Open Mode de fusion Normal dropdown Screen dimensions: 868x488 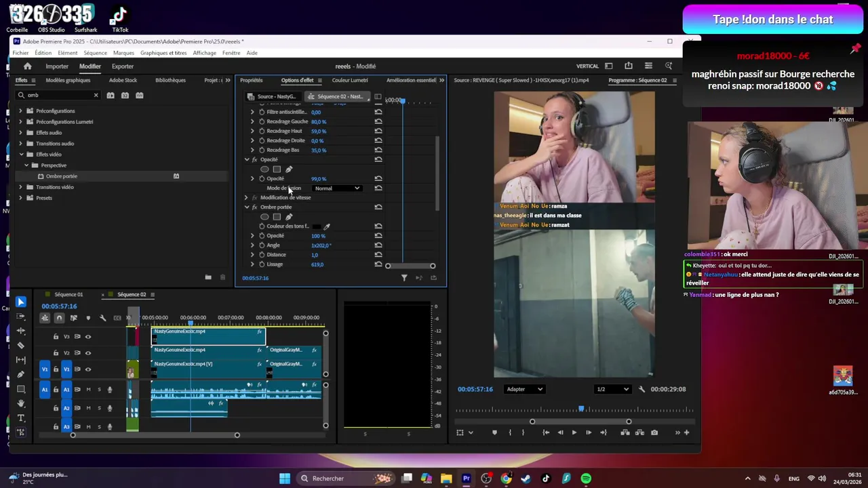point(337,188)
